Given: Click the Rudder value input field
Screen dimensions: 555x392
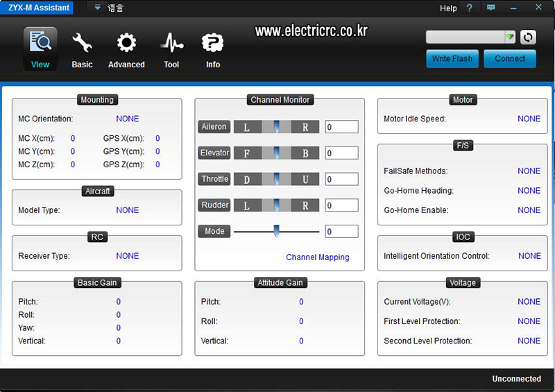Looking at the screenshot, I should (341, 205).
